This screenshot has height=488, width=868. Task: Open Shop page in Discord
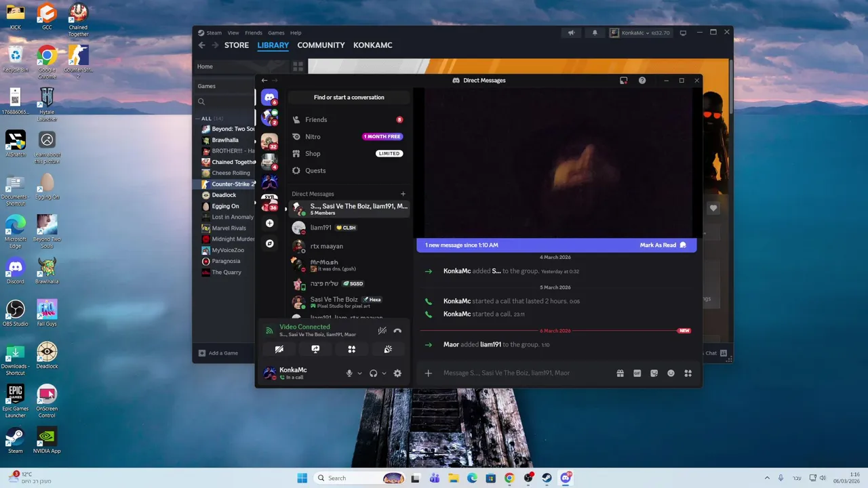coord(349,153)
